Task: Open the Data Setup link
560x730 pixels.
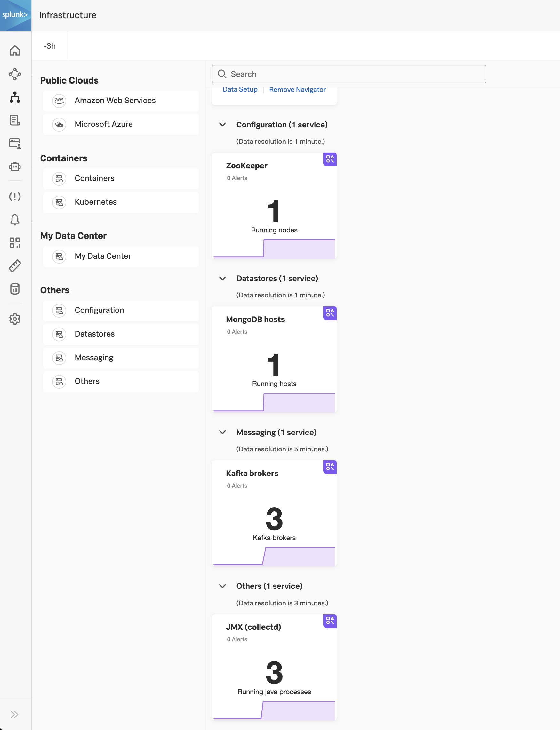Action: click(x=240, y=89)
